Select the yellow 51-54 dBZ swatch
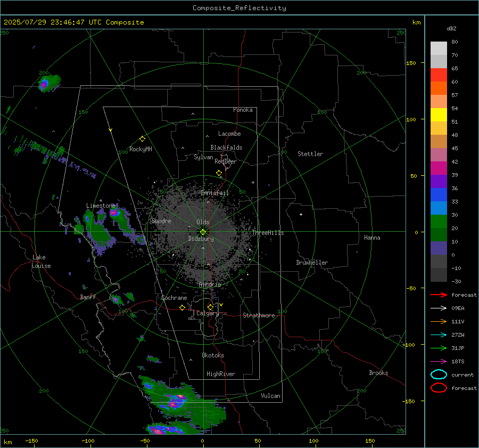Screen dimensions: 479x448 tap(439, 115)
